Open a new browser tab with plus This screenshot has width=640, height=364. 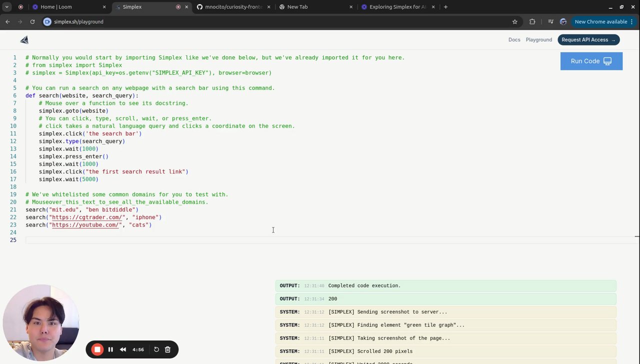445,7
